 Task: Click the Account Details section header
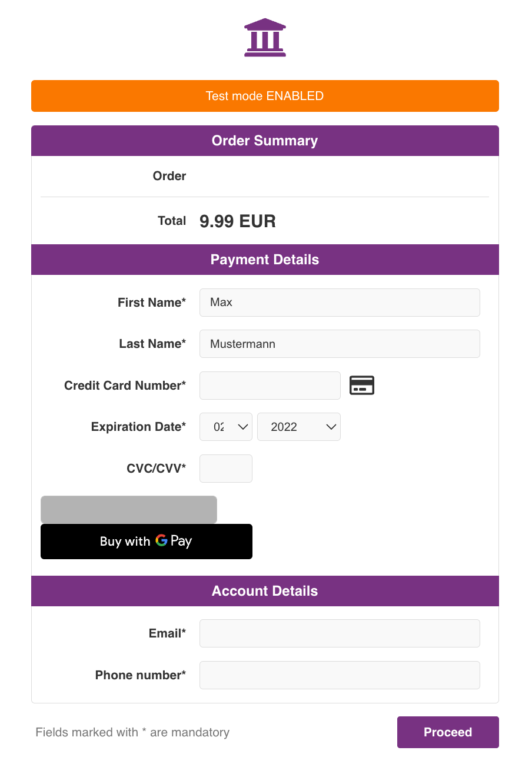click(265, 591)
